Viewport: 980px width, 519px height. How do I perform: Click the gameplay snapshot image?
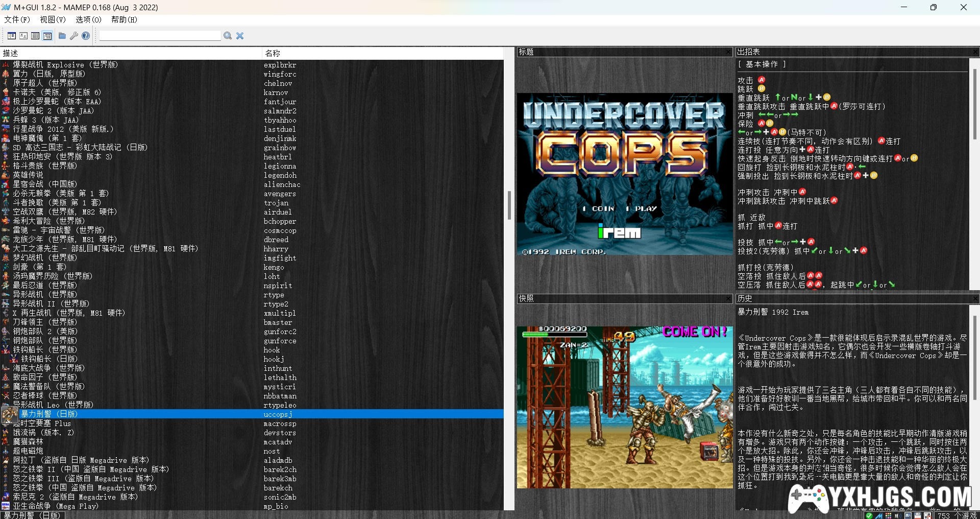625,407
